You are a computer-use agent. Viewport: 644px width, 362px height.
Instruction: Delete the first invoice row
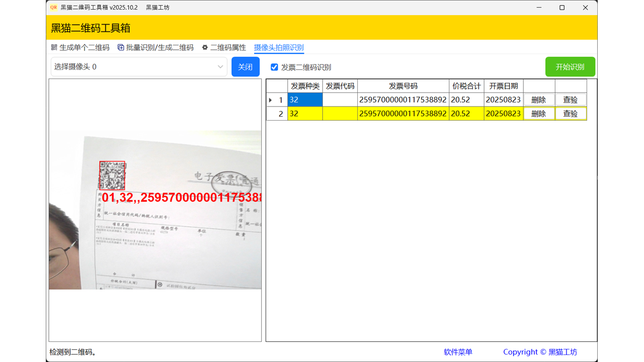(538, 100)
